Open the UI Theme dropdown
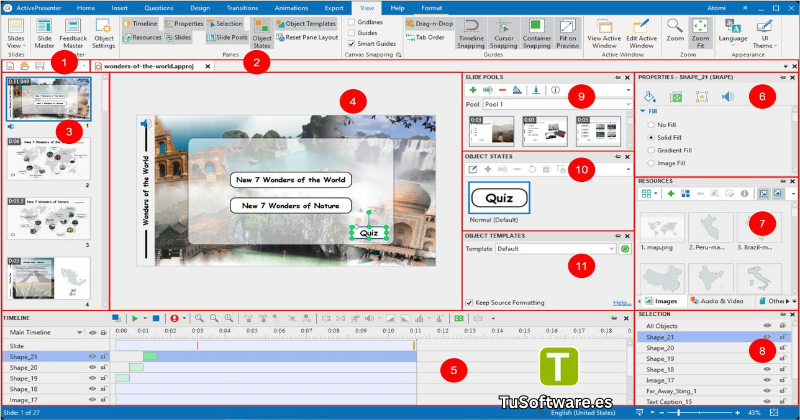The image size is (800, 420). (764, 34)
